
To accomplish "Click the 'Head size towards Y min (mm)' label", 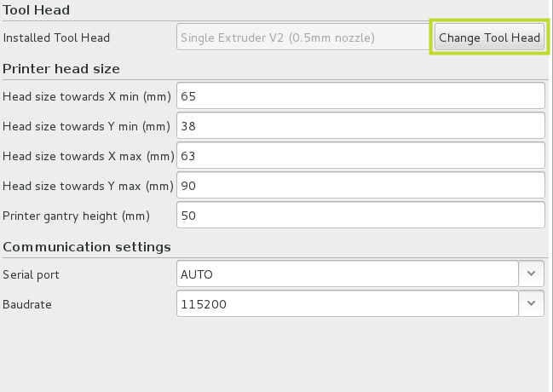I will (x=86, y=126).
